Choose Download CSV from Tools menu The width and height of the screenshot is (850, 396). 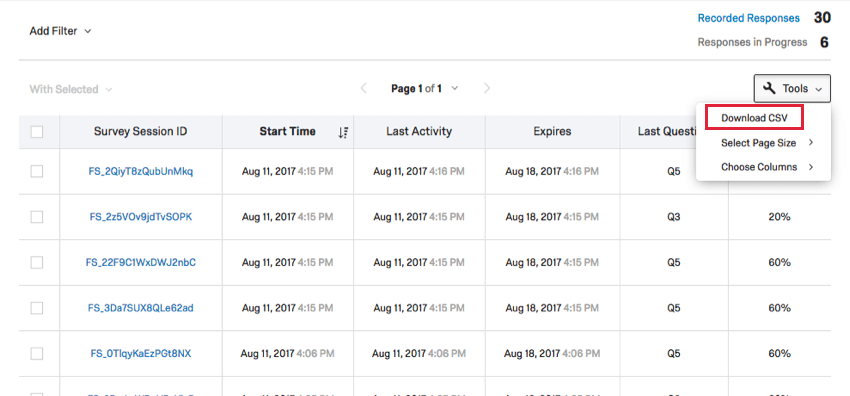754,118
